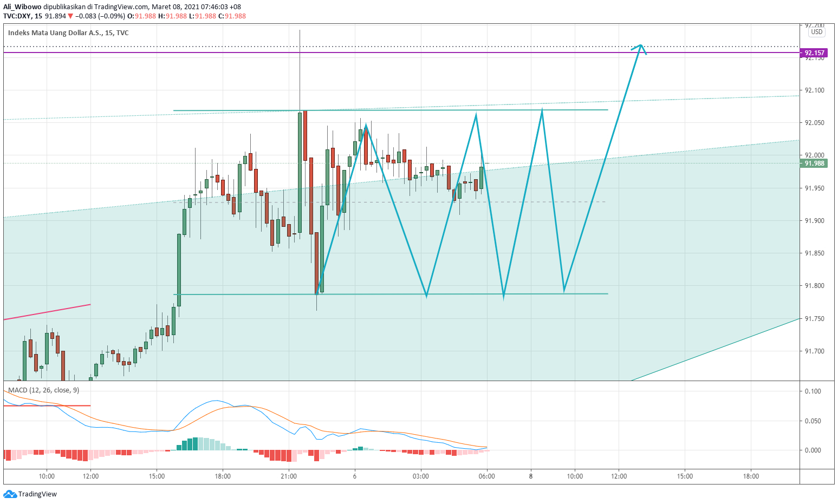Screen dimensions: 838x504
Task: Click the MACD (12, 26, close, 9) indicator title
Action: (43, 390)
